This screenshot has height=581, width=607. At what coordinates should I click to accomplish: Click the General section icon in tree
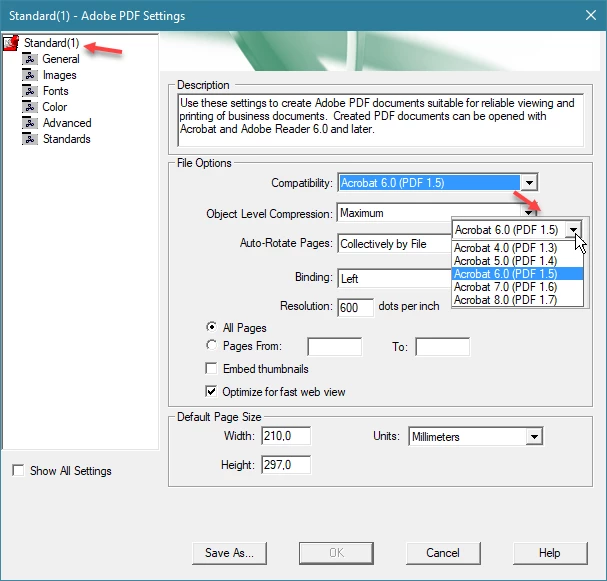coord(30,59)
